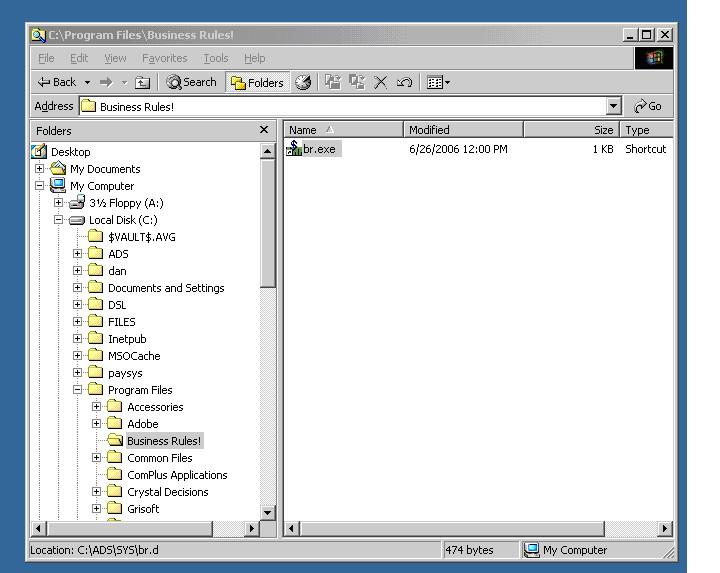This screenshot has height=573, width=720.
Task: Select the paysys folder
Action: 125,373
